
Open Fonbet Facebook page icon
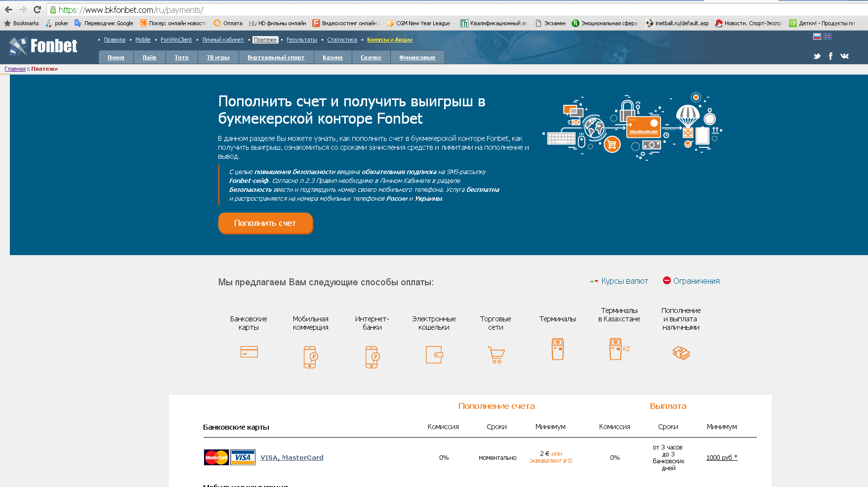click(830, 56)
